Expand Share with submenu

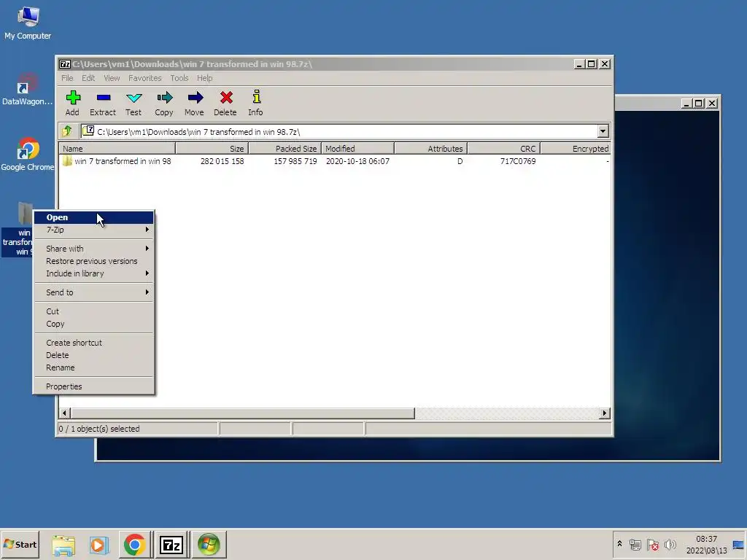pyautogui.click(x=94, y=249)
